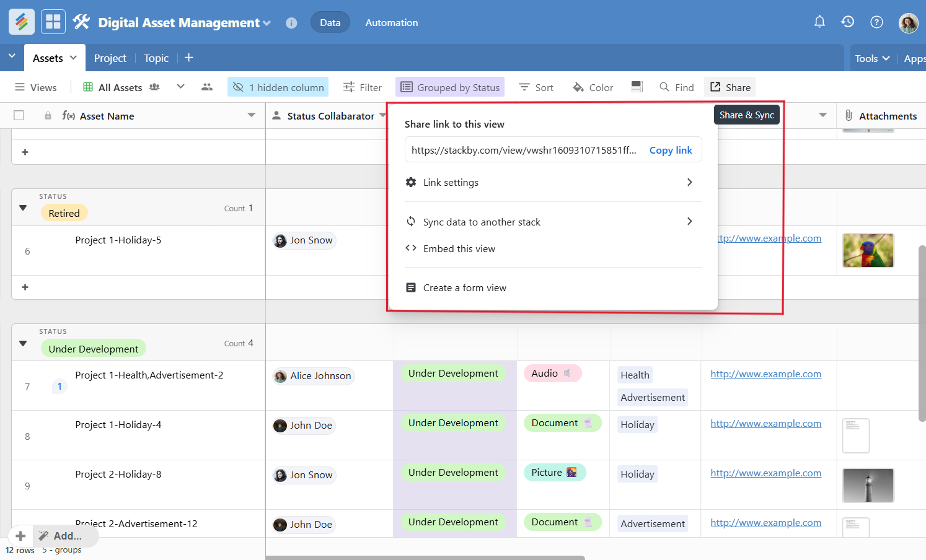
Task: Show the 1 hidden column
Action: coord(278,87)
